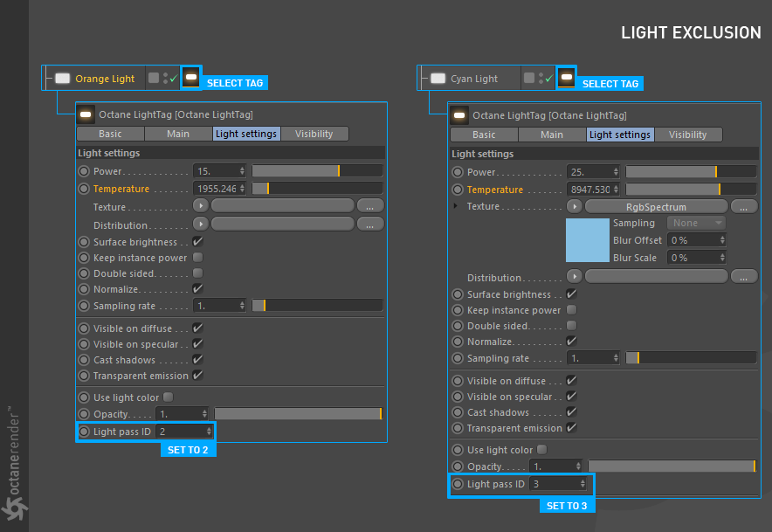
Task: Disable Surface brightness in Orange Light settings
Action: tap(198, 242)
